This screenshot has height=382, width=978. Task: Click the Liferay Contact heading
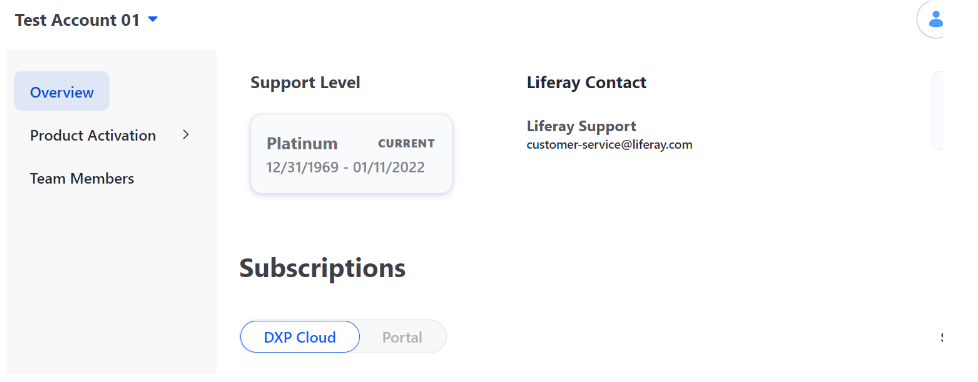click(x=586, y=82)
